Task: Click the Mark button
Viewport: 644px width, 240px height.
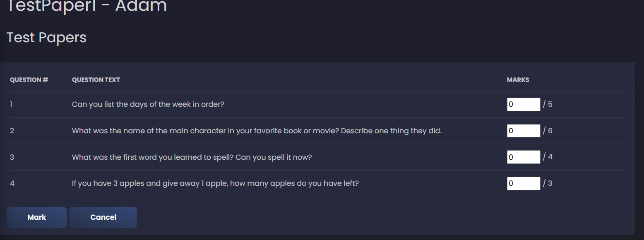Action: coord(36,217)
